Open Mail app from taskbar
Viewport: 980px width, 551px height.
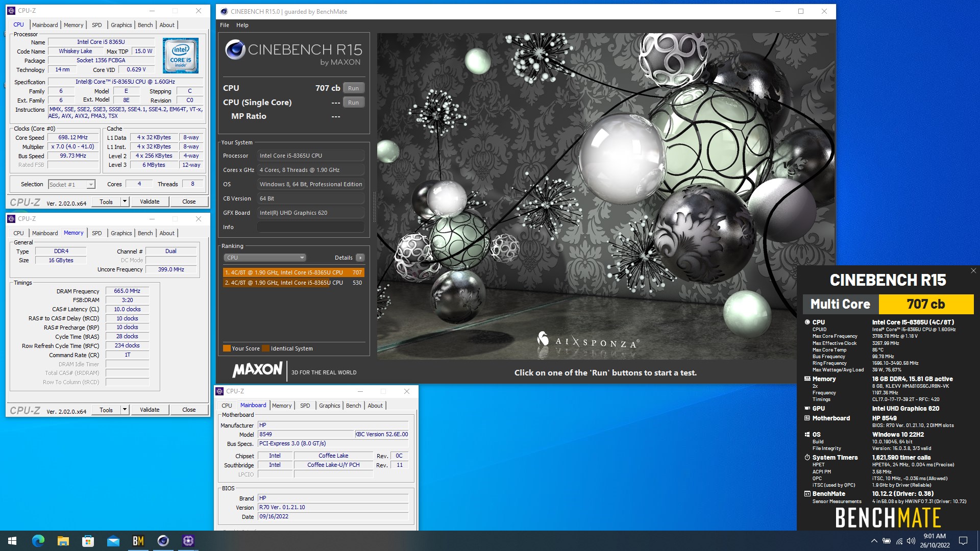tap(113, 541)
